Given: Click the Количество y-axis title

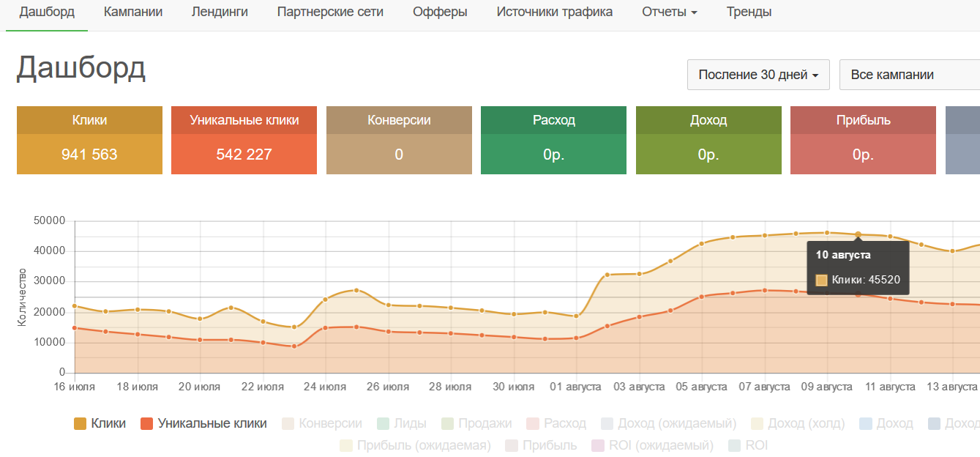Looking at the screenshot, I should (22, 297).
